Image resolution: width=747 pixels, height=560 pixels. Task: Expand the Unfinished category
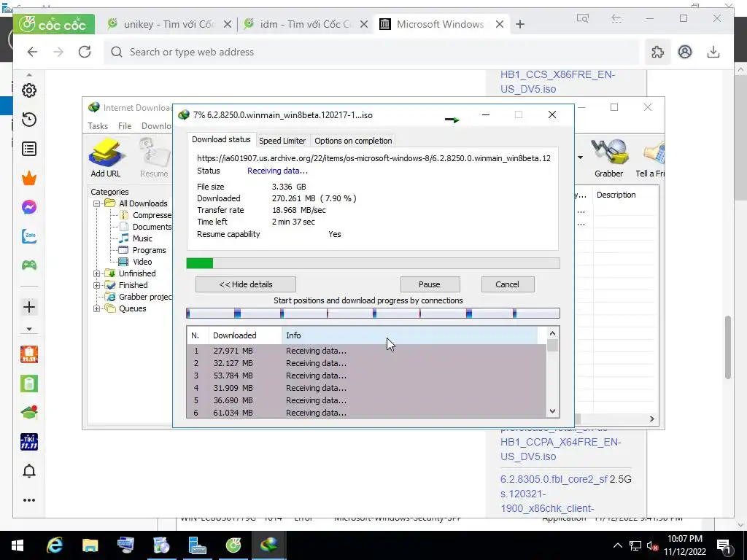[x=97, y=273]
